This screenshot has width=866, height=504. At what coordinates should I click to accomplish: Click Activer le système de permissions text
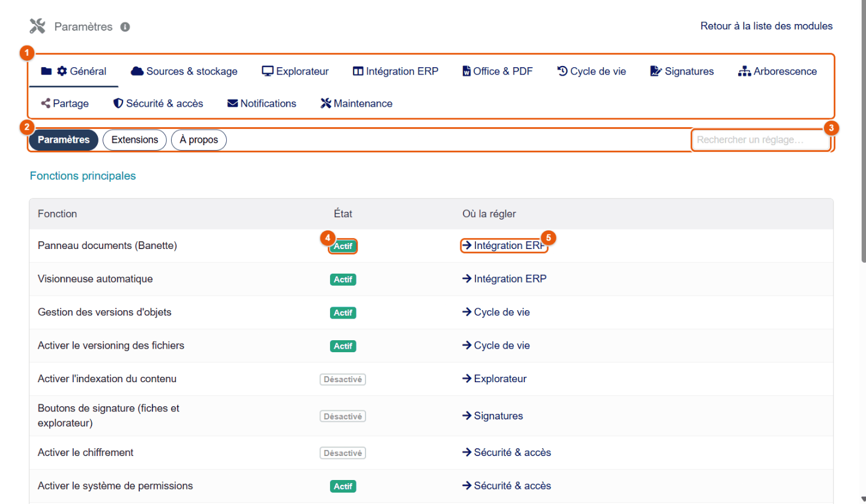click(x=115, y=486)
